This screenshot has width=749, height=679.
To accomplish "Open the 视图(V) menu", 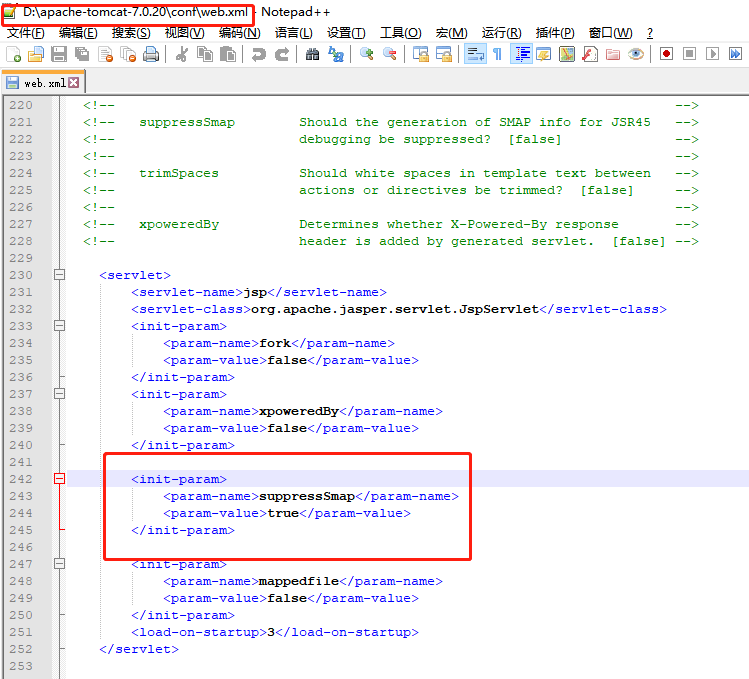I will point(184,33).
